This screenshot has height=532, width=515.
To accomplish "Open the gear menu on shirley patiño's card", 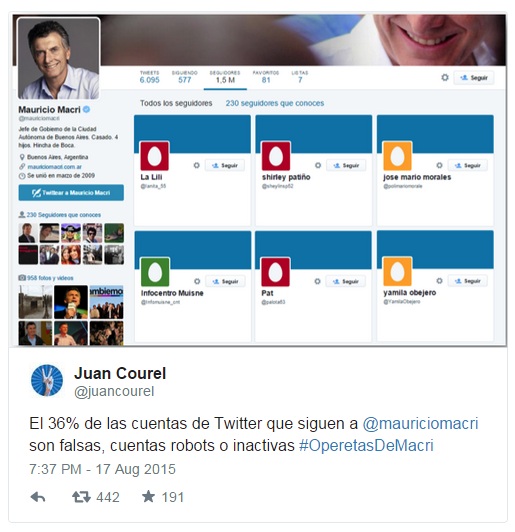I will (x=318, y=165).
